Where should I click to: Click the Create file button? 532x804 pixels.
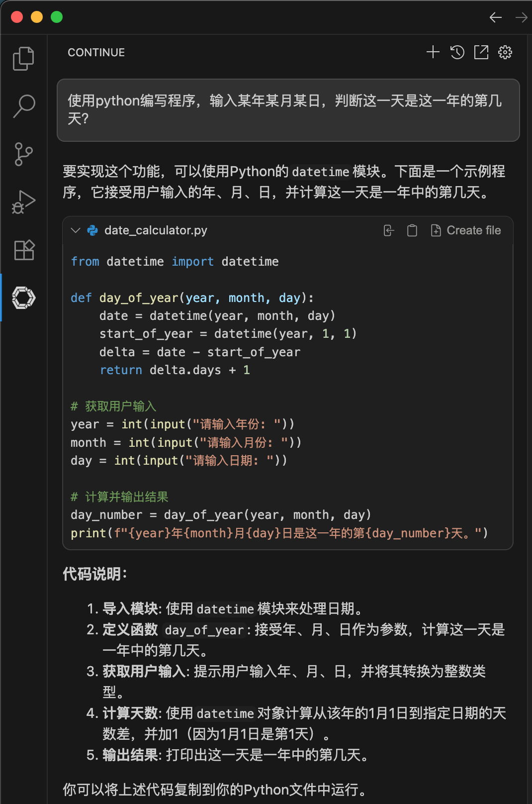[x=466, y=230]
